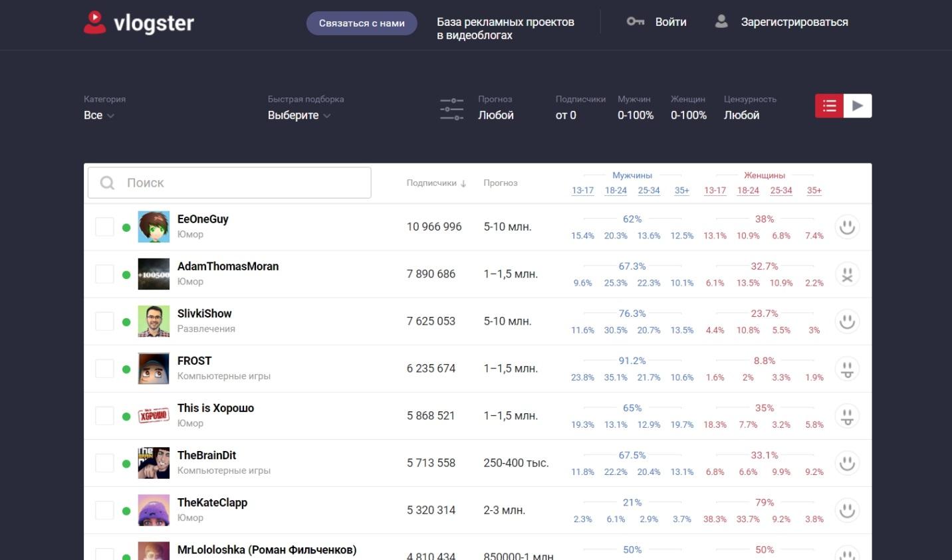Screen dimensions: 952x560
Task: Open TheKateClapp channel name
Action: [212, 503]
